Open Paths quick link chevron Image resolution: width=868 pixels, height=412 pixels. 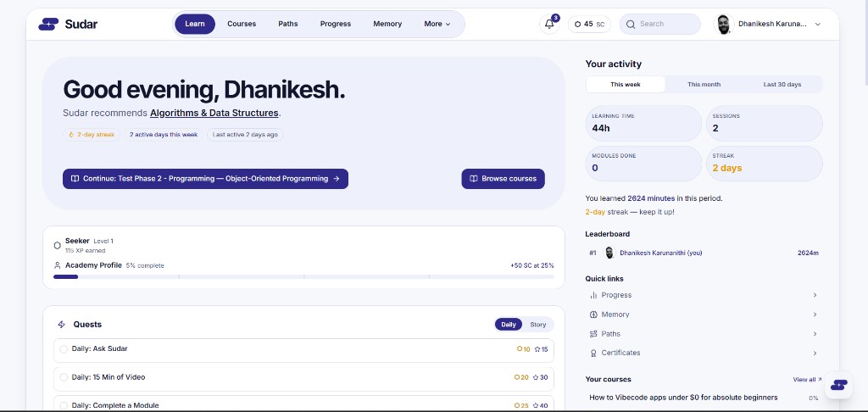(815, 334)
